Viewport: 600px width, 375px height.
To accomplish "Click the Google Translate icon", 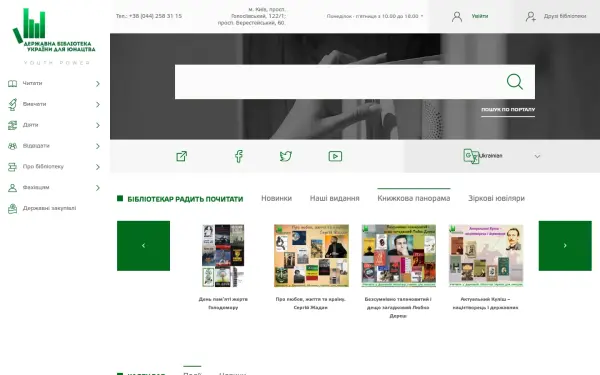I will [x=471, y=156].
